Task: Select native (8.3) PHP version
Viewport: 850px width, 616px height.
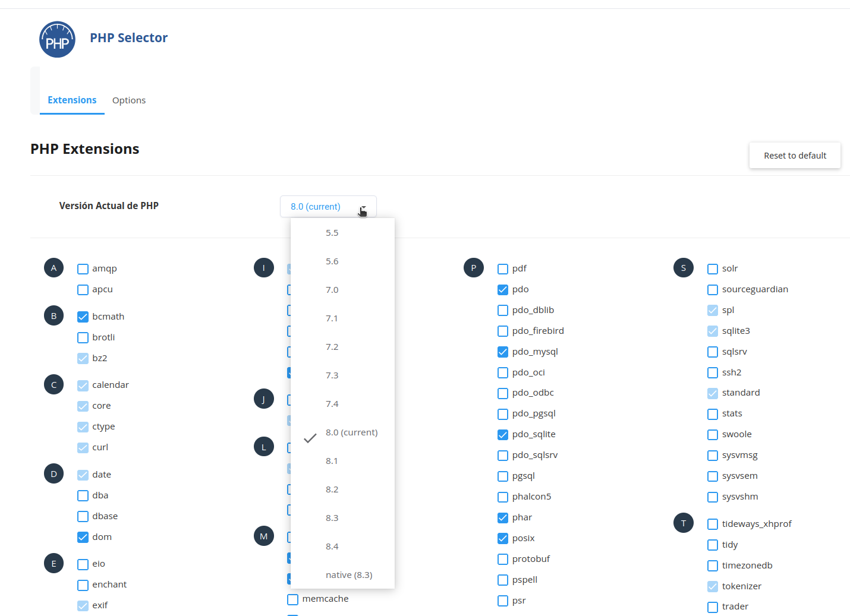Action: point(342,575)
